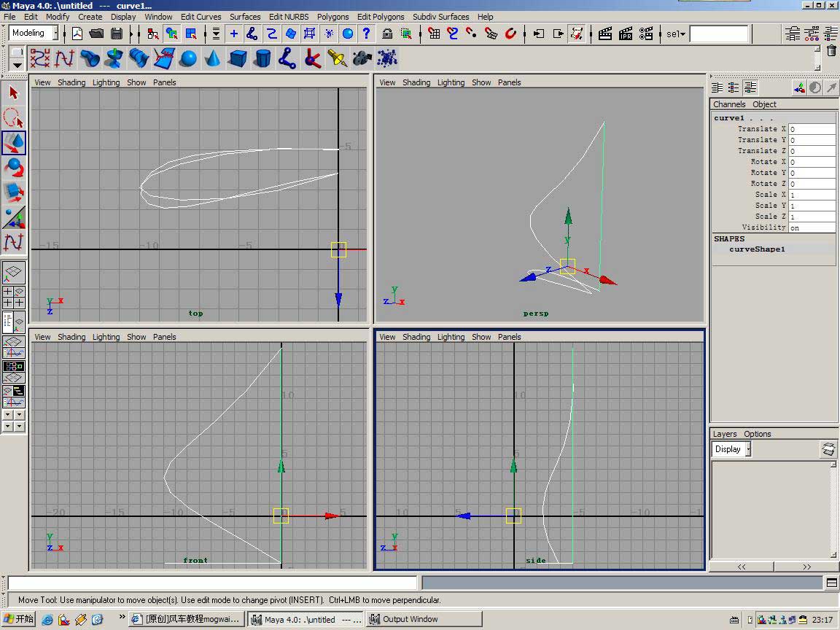Open the Edit Curves menu
The image size is (840, 630).
pyautogui.click(x=201, y=17)
